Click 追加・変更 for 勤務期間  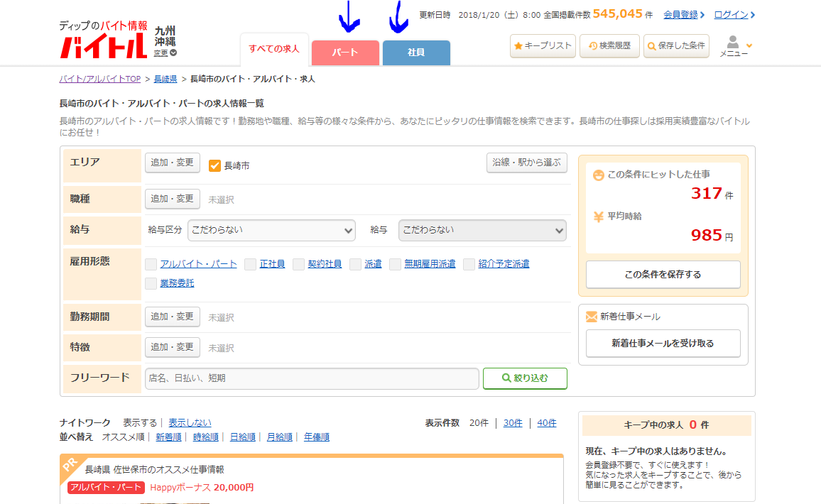pos(173,317)
